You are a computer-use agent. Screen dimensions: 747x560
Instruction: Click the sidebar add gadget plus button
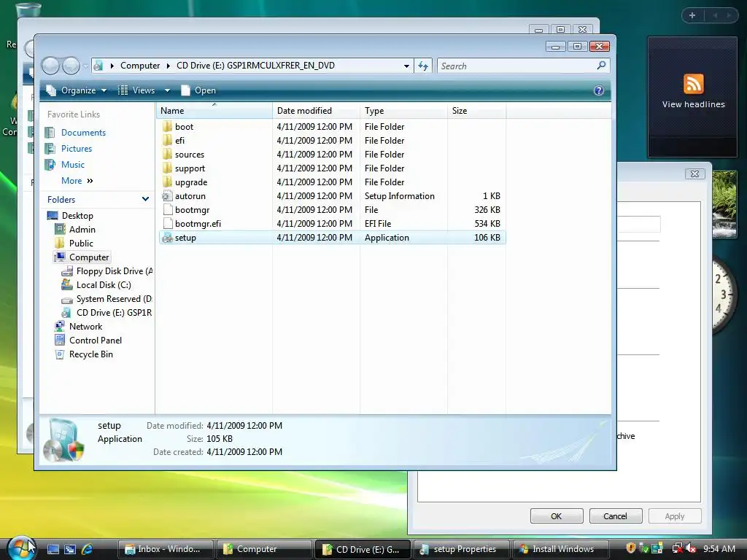pos(692,15)
